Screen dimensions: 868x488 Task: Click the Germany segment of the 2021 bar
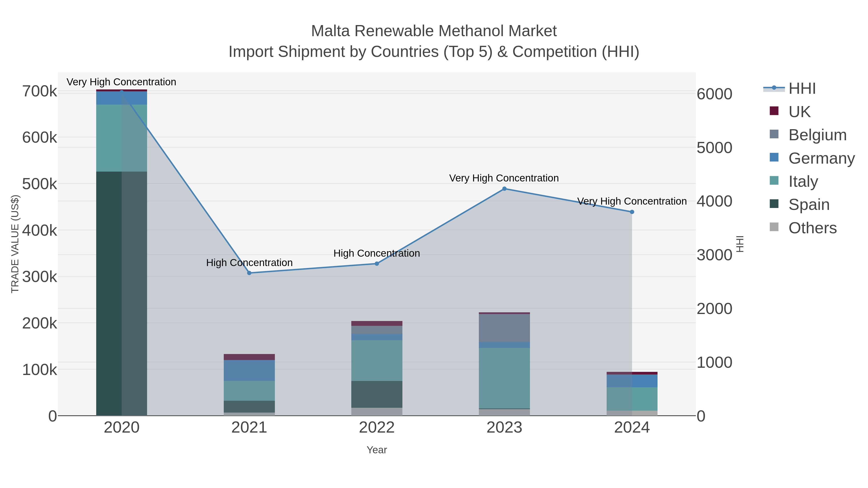click(249, 370)
